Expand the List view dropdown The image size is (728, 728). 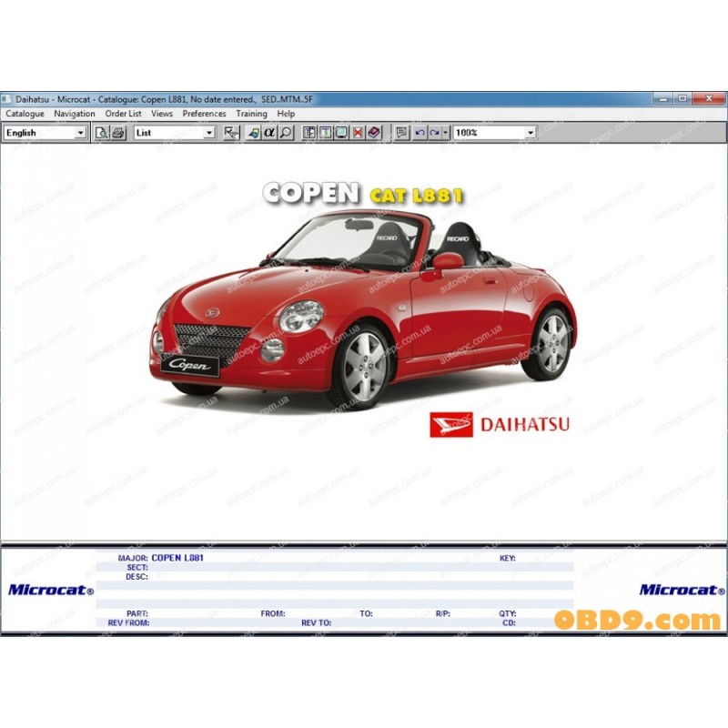click(x=209, y=133)
